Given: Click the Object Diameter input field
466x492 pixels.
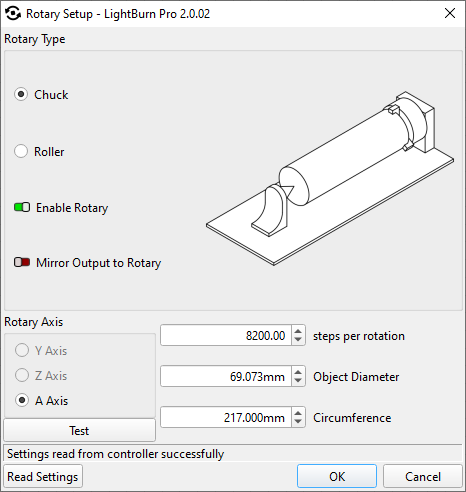Looking at the screenshot, I should [x=226, y=376].
